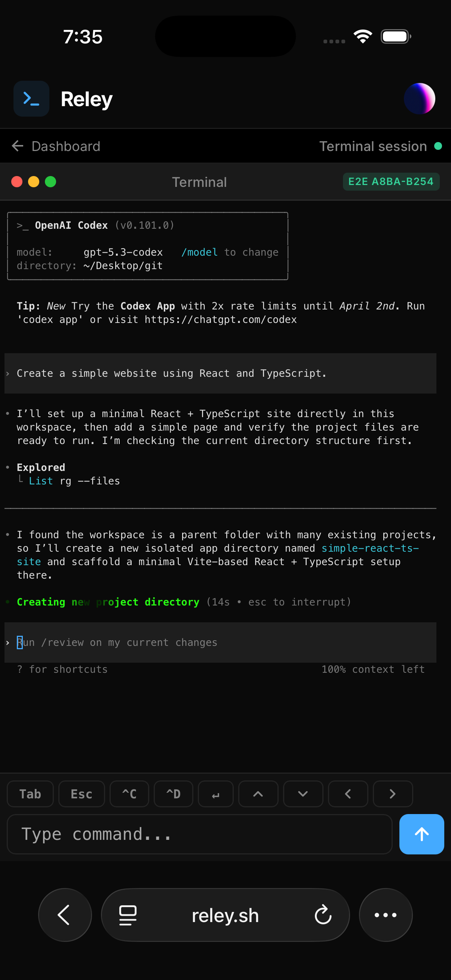The width and height of the screenshot is (451, 980).
Task: Tap the E2E A8BA-B254 encryption badge
Action: tap(390, 182)
